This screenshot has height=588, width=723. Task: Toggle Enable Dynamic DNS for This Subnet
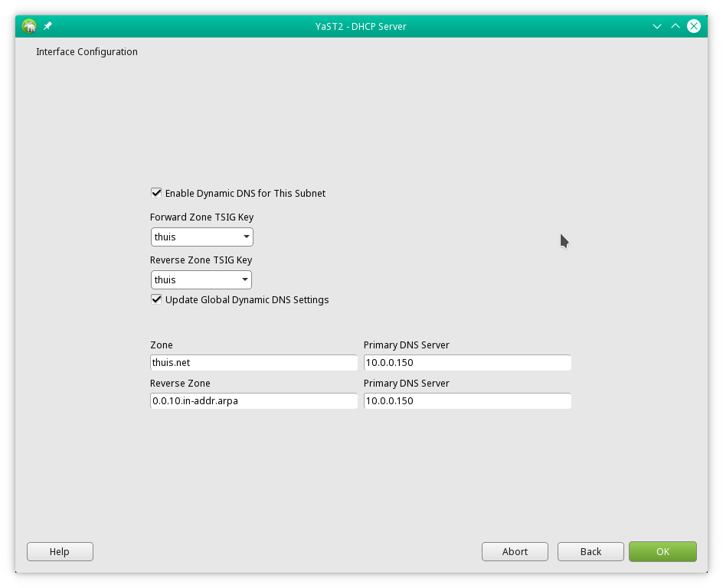tap(157, 194)
